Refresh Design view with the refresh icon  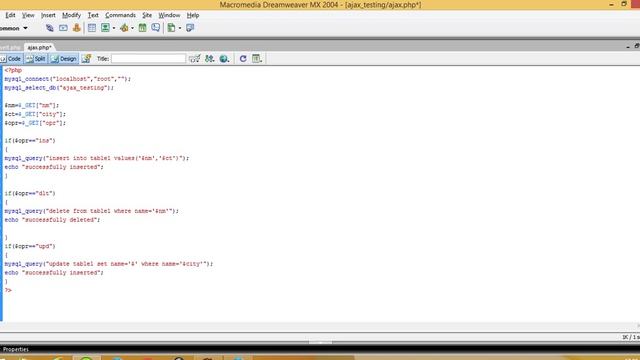coord(243,59)
